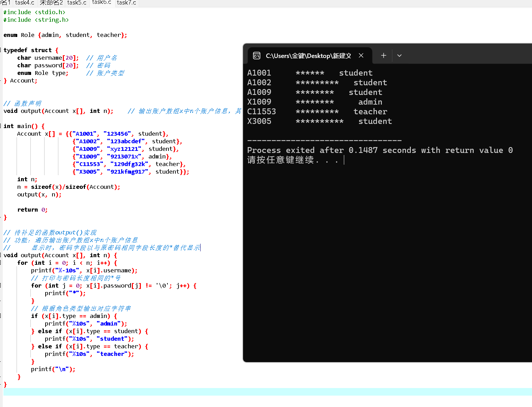The height and width of the screenshot is (407, 532).
Task: Expand the terminal profile dropdown chevron
Action: 399,55
